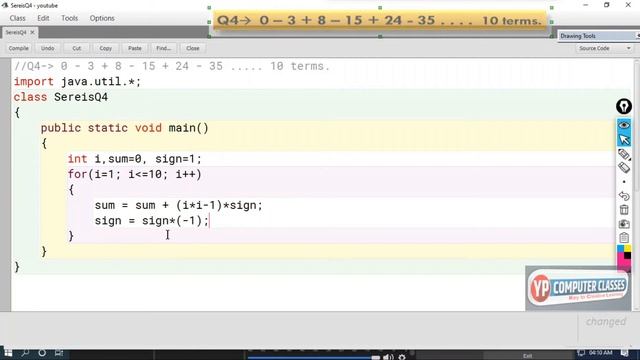Open the Class menu
The image size is (640, 360).
18,18
